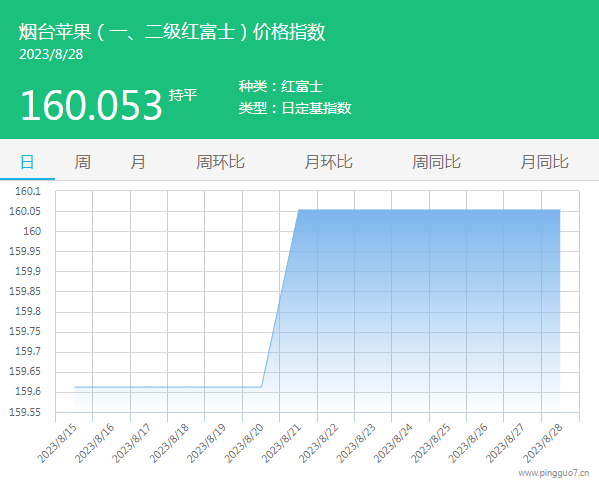Click the 持平 status label
Viewport: 599px width, 484px height.
coord(183,95)
